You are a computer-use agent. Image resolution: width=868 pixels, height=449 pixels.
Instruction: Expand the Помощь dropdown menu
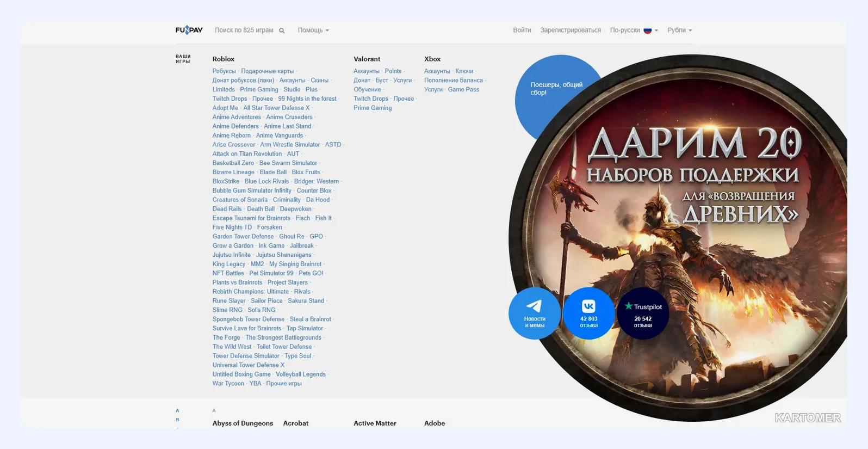pos(313,30)
